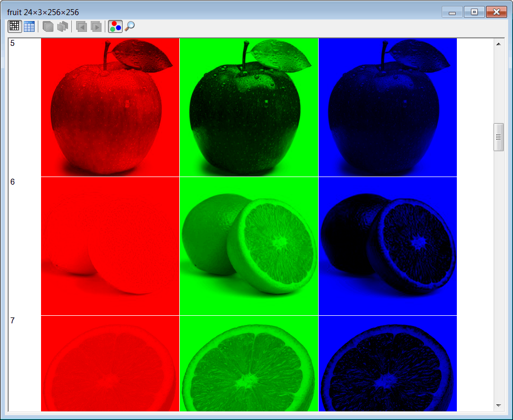Select row 7 green channel citrus slice
Image resolution: width=513 pixels, height=420 pixels.
point(249,363)
